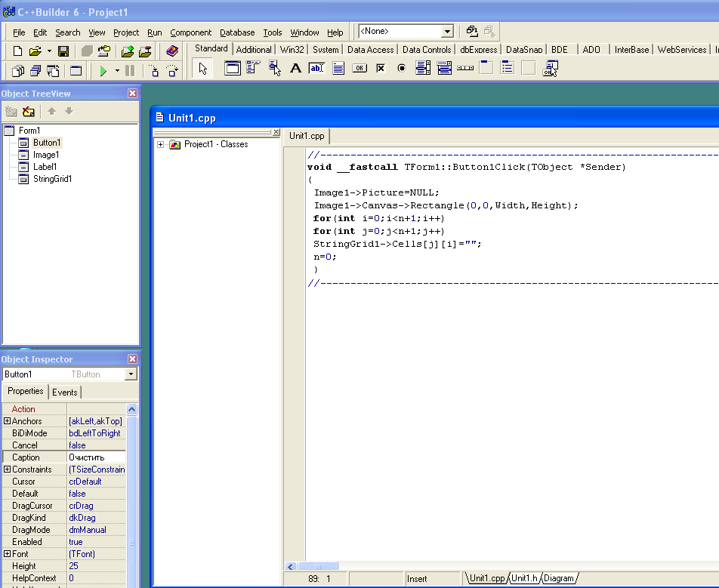Open the File menu
This screenshot has width=719, height=588.
coord(19,32)
